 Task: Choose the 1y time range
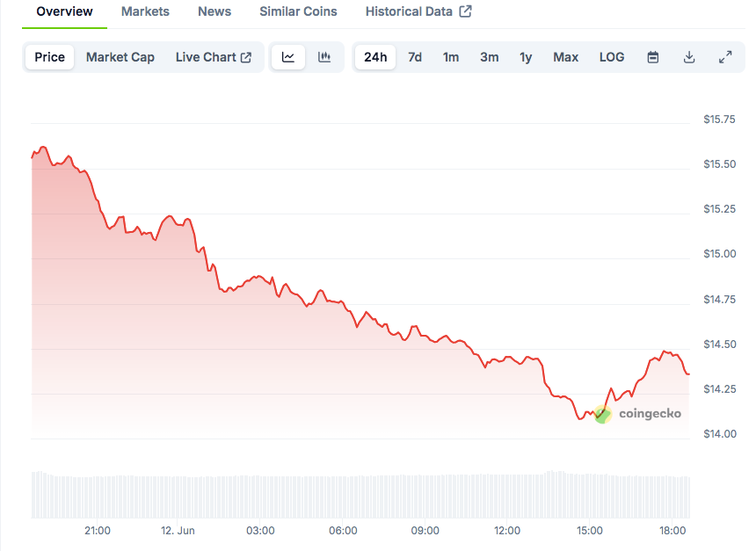click(526, 57)
